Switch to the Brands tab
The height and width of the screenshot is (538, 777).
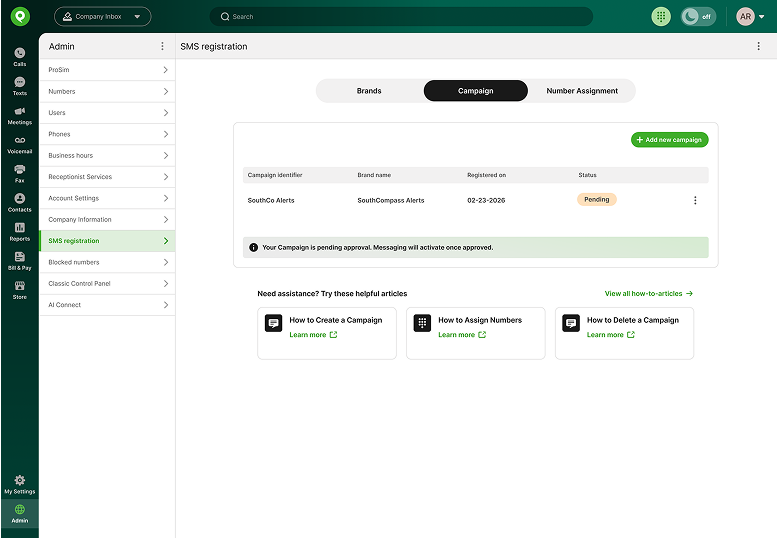(369, 91)
